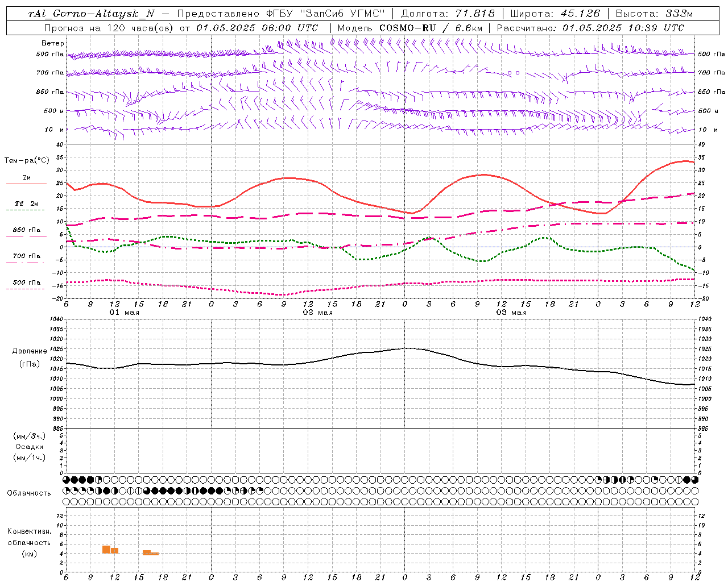Click the (км) unit under convective cloudiness
Image resolution: width=728 pixels, height=582 pixels.
click(x=29, y=554)
